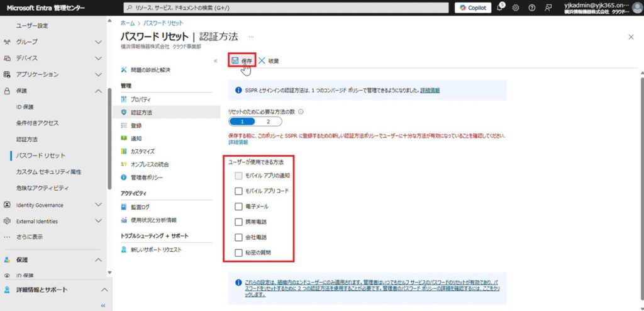644x311 pixels.
Task: Click the アプリケーション grid icon in sidebar
Action: tap(6, 74)
